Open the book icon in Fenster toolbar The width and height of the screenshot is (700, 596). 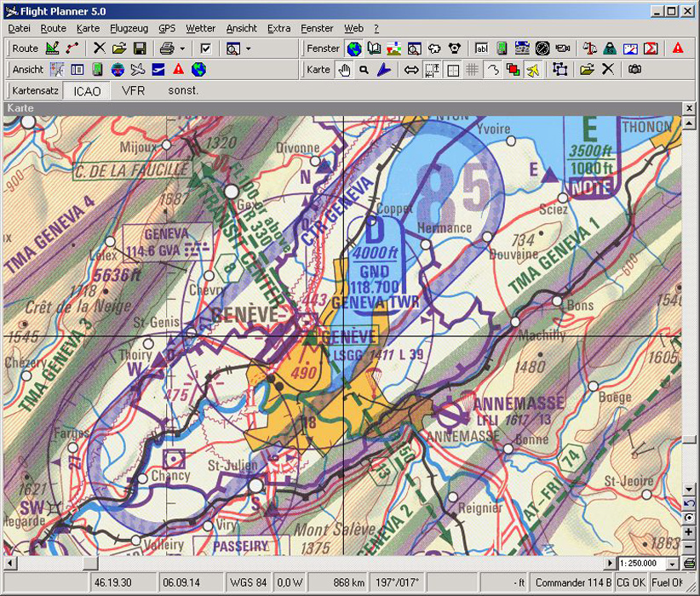[x=374, y=49]
